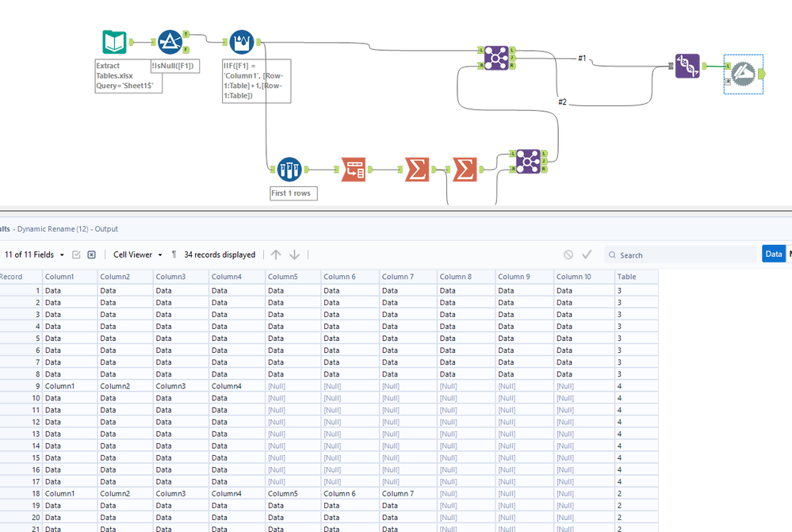This screenshot has width=792, height=532.
Task: Open the Cell Viewer dropdown
Action: pos(137,255)
